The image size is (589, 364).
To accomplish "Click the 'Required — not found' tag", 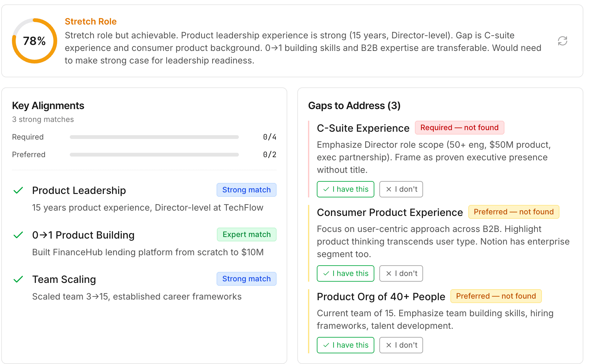I will [x=459, y=128].
